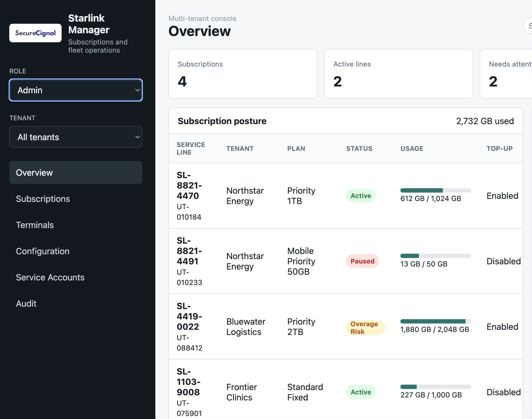532x419 pixels.
Task: Open the Audit page
Action: pos(76,303)
